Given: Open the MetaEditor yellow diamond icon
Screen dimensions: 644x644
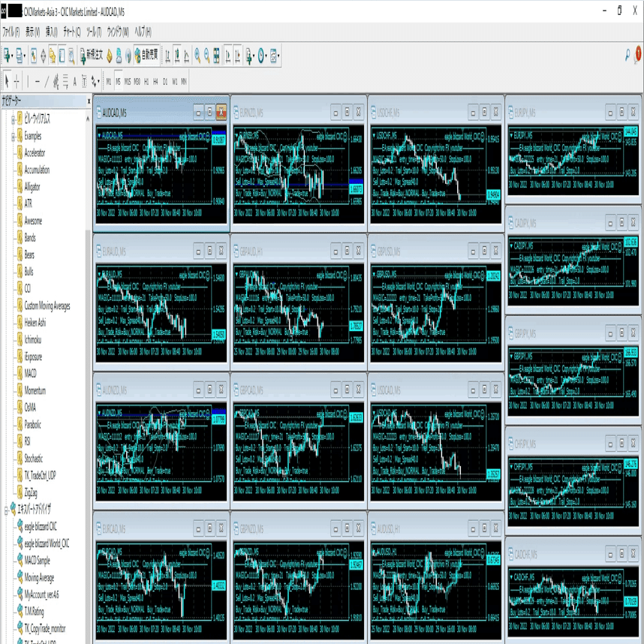Looking at the screenshot, I should [x=110, y=56].
